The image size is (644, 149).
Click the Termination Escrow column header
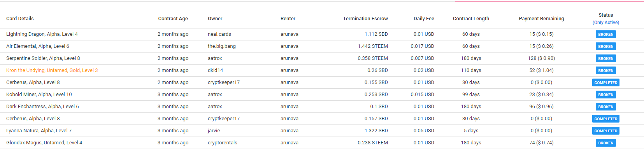(365, 19)
